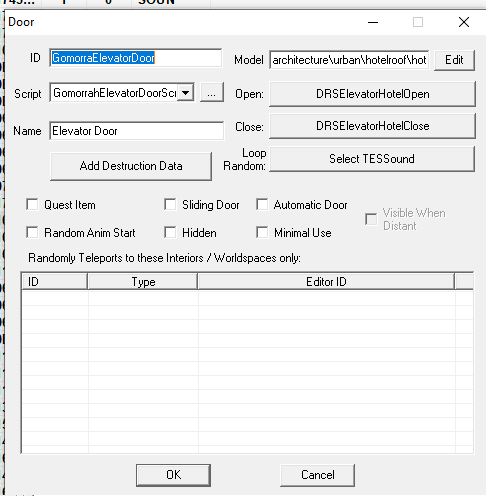This screenshot has height=496, width=486.
Task: Click Add Destruction Data button
Action: pyautogui.click(x=131, y=166)
